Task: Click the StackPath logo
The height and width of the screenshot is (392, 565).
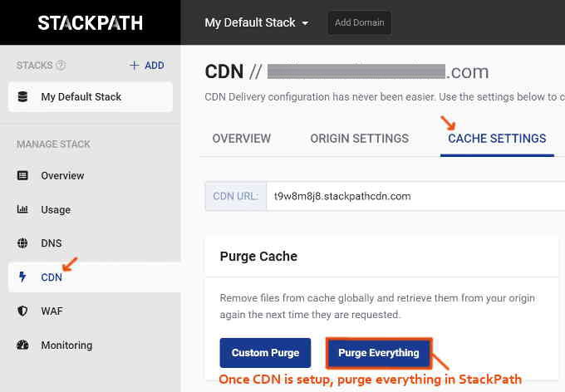Action: coord(90,23)
